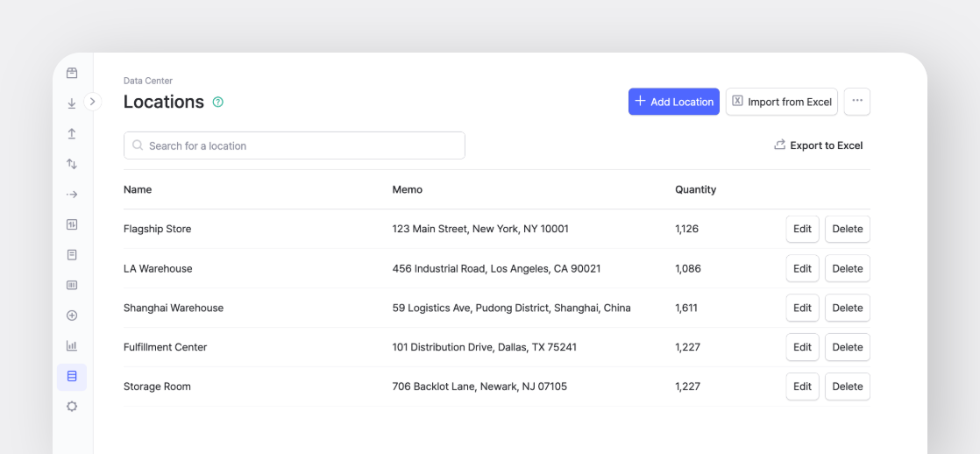
Task: Click memo 101 Distribution Drive, Dallas
Action: click(485, 347)
